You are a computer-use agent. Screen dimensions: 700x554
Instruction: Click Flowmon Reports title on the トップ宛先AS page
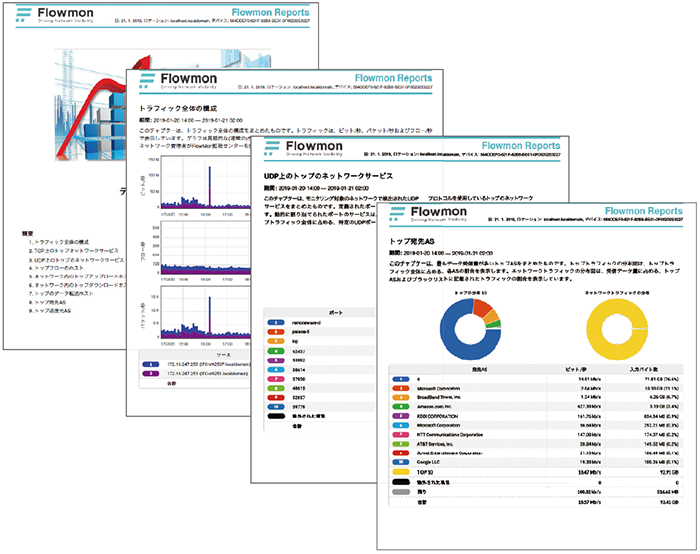pos(643,211)
